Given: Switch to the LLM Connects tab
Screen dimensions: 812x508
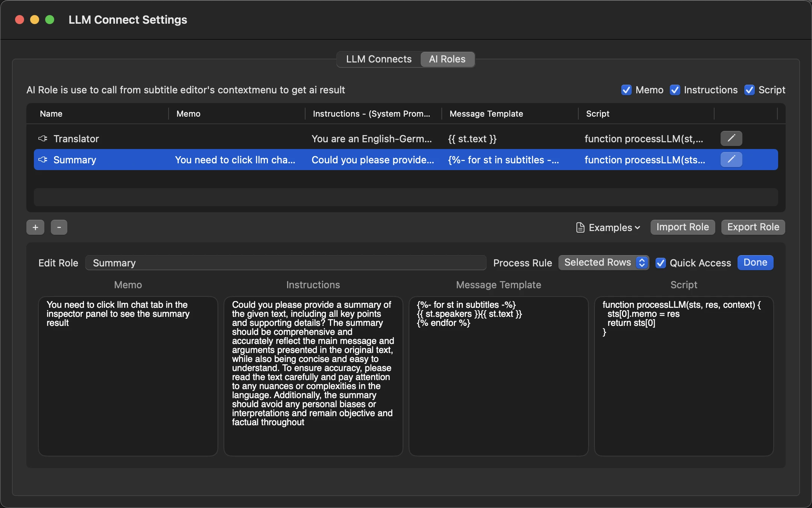Looking at the screenshot, I should click(379, 59).
